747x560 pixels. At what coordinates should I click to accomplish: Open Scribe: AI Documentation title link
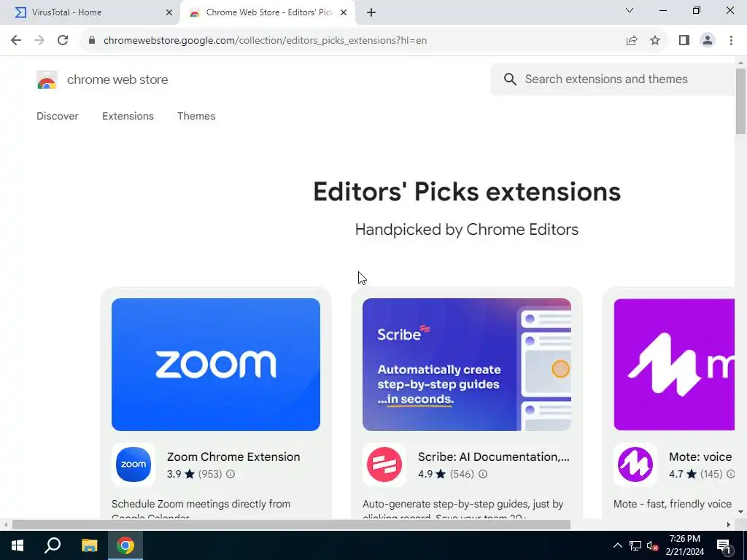(x=494, y=456)
